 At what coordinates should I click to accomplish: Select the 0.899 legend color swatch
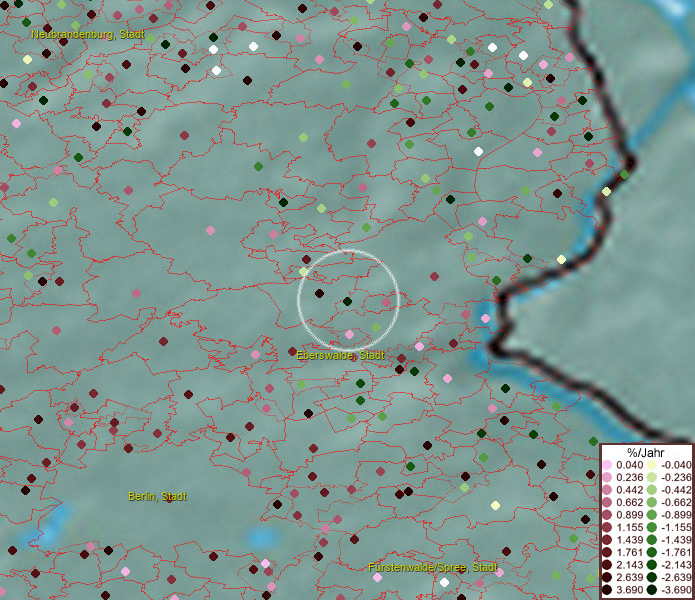tap(607, 515)
